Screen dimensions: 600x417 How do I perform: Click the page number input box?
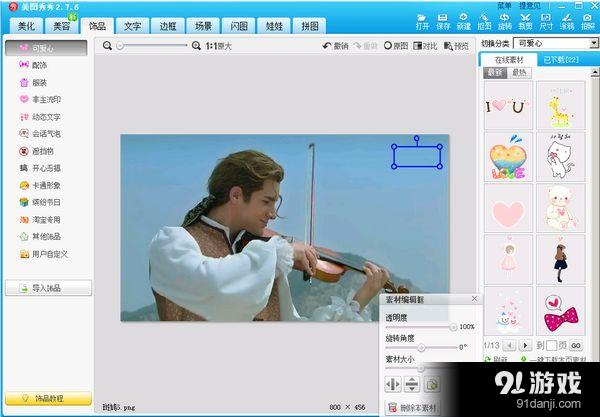551,345
